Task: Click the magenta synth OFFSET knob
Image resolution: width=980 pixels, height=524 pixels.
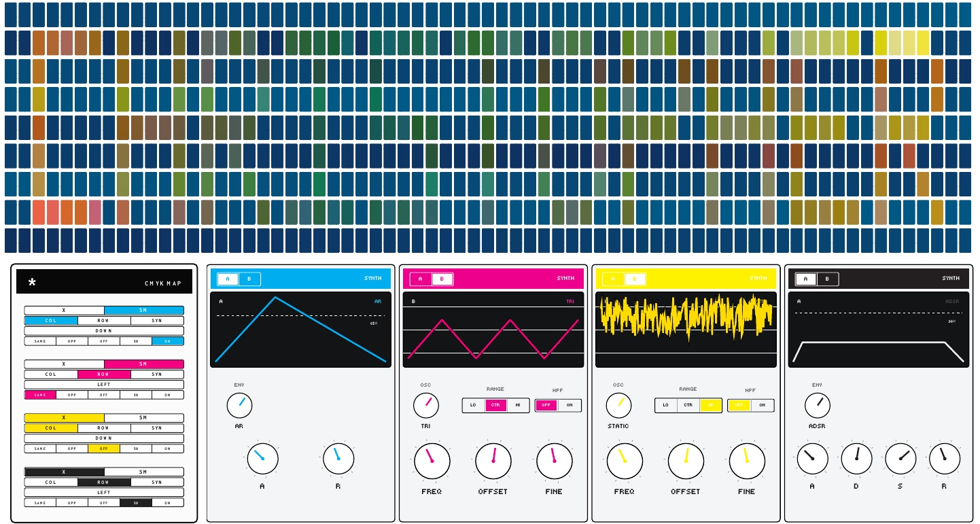Action: pyautogui.click(x=493, y=461)
